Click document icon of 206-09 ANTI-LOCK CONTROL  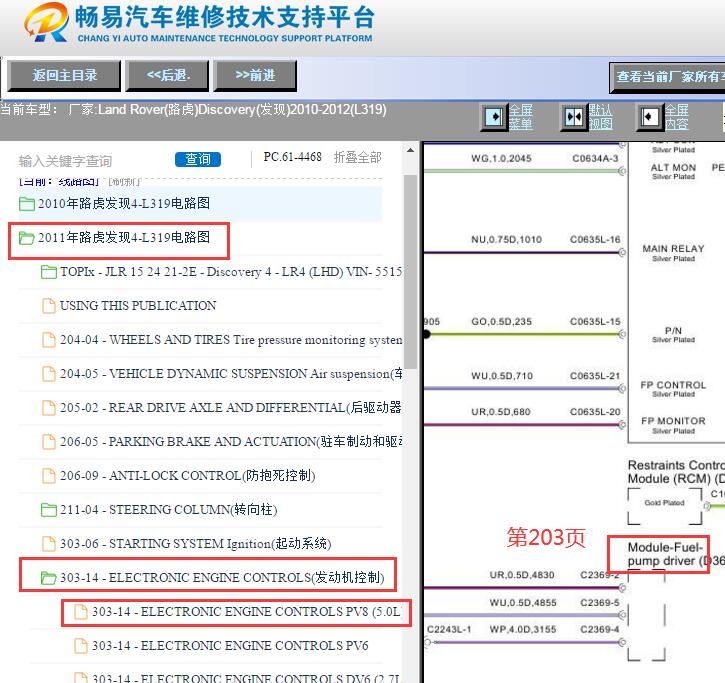point(49,476)
